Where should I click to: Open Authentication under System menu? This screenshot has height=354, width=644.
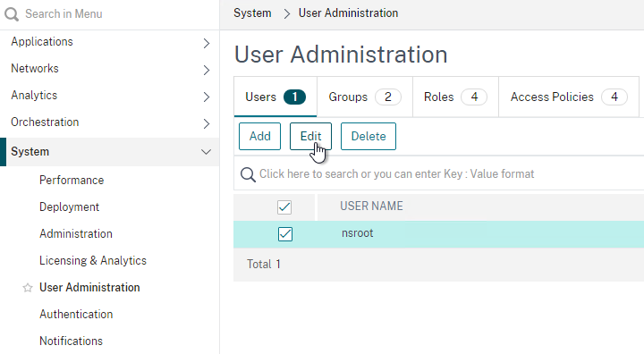[x=76, y=314]
